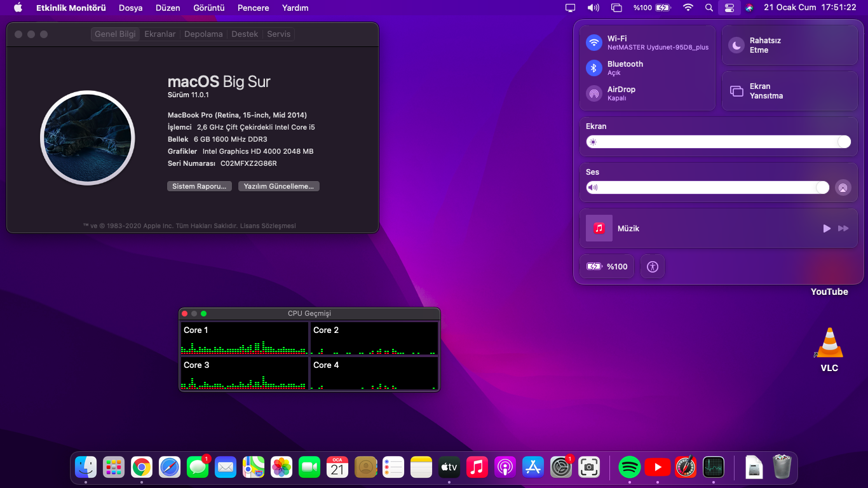Image resolution: width=868 pixels, height=488 pixels.
Task: Click the Sistem Raporu... button
Action: point(199,186)
